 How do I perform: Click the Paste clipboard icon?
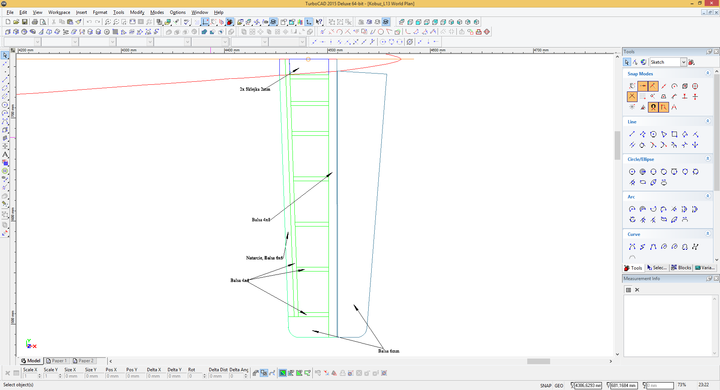(70, 22)
